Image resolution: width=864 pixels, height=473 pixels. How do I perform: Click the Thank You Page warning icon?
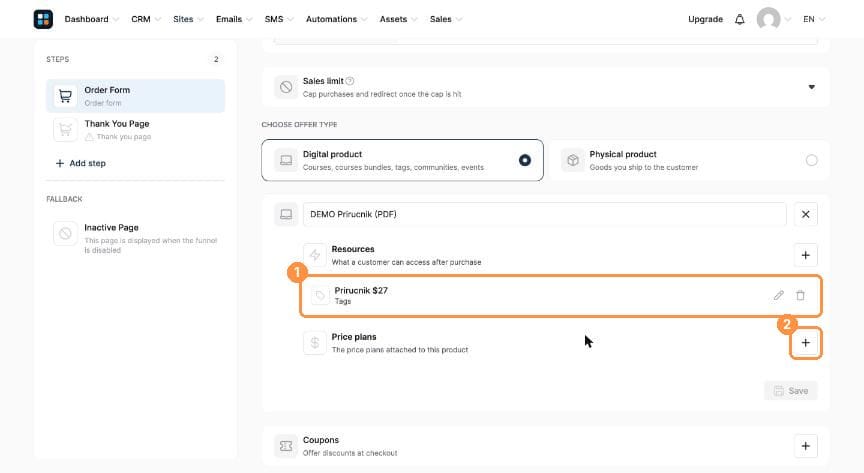[x=89, y=137]
